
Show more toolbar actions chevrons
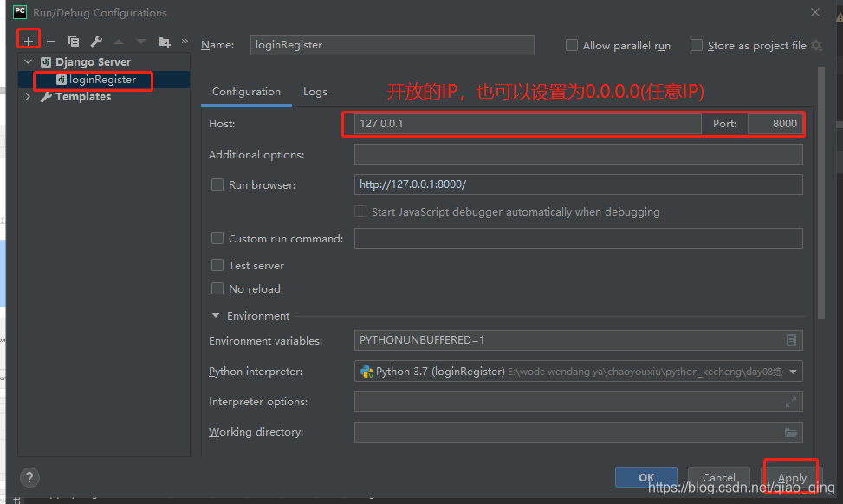pyautogui.click(x=185, y=41)
